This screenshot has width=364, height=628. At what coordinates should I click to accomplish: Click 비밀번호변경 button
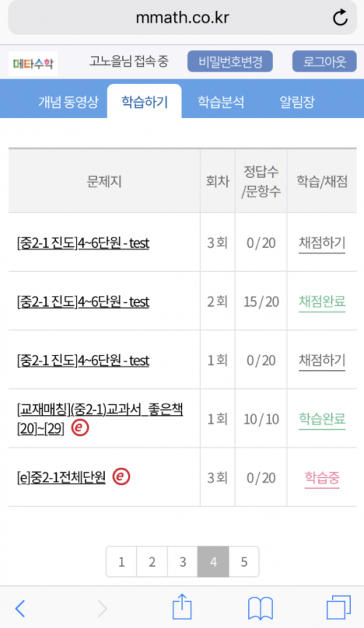[230, 62]
